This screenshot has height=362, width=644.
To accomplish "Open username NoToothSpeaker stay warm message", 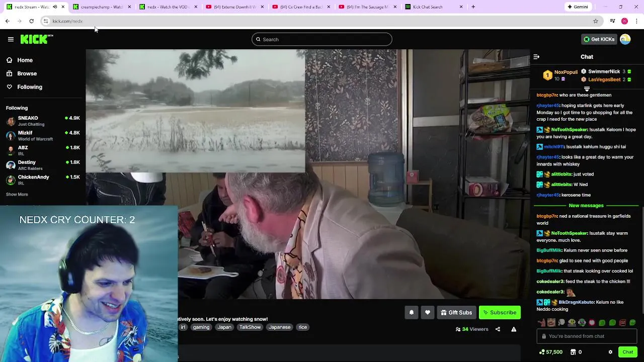I will click(x=569, y=233).
